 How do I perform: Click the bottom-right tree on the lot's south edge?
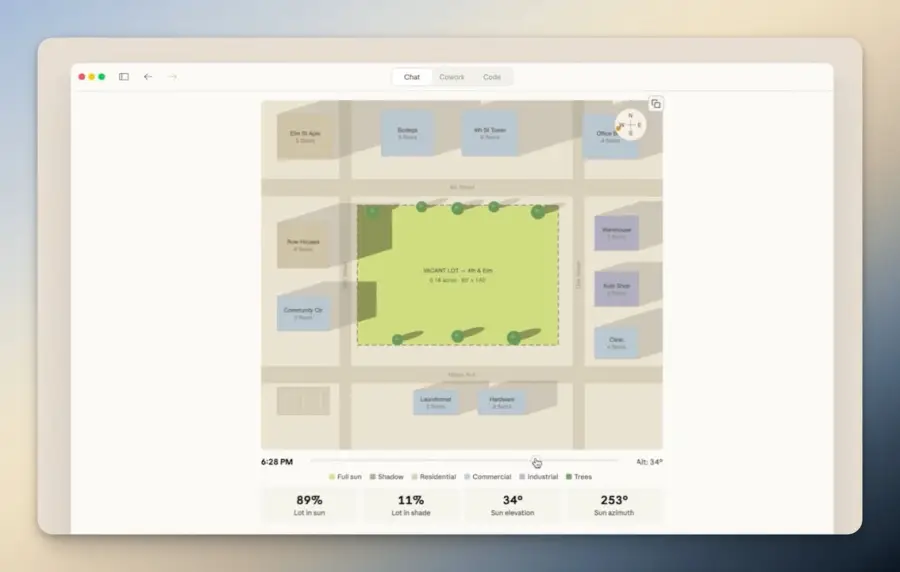[x=514, y=338]
